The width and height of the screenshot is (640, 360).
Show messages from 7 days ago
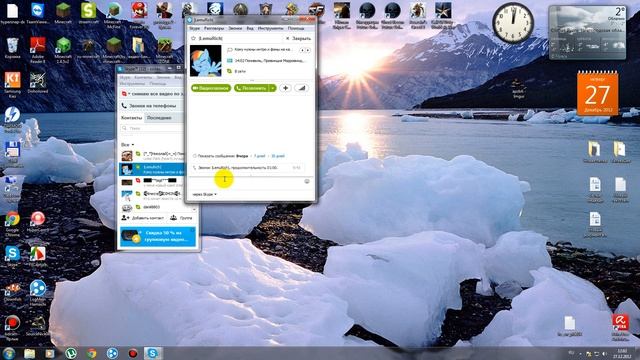pyautogui.click(x=260, y=156)
